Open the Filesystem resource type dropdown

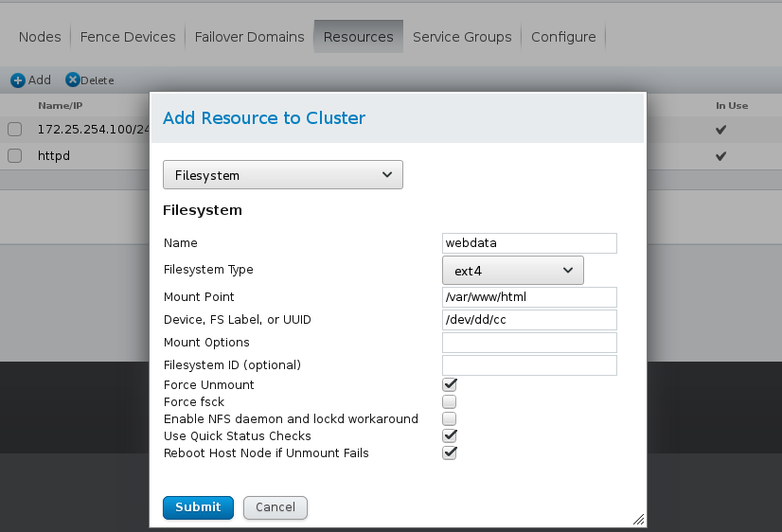point(283,175)
